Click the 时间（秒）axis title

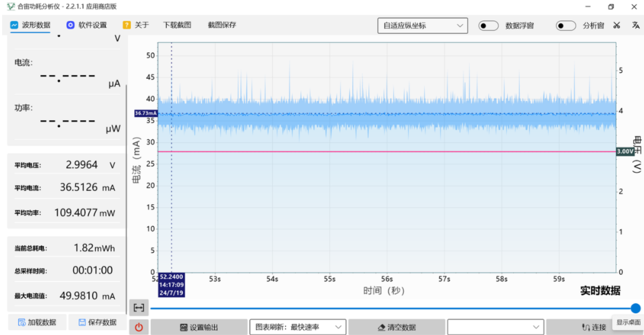[x=384, y=291]
